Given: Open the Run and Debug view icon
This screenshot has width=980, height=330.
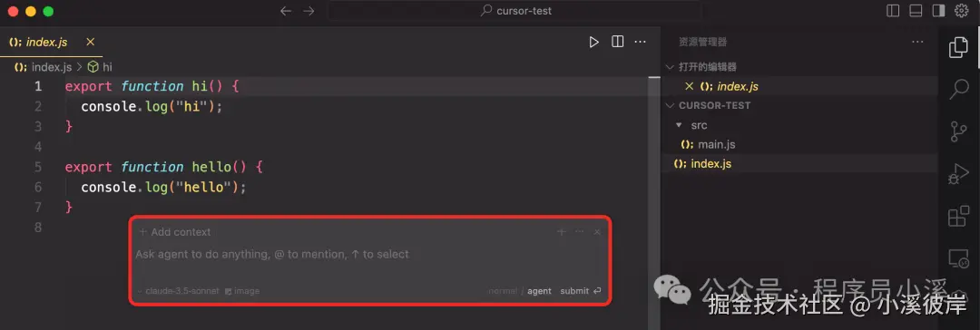Looking at the screenshot, I should (x=958, y=174).
